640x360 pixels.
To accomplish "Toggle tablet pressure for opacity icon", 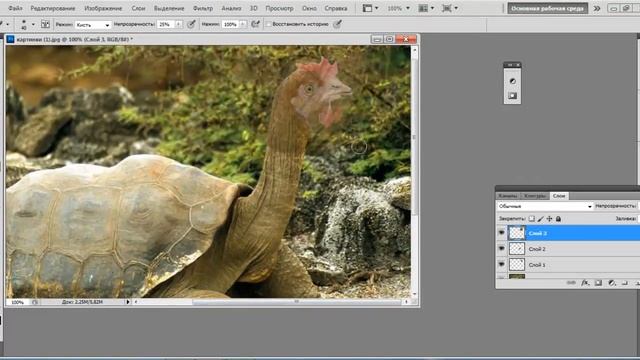I will 191,24.
